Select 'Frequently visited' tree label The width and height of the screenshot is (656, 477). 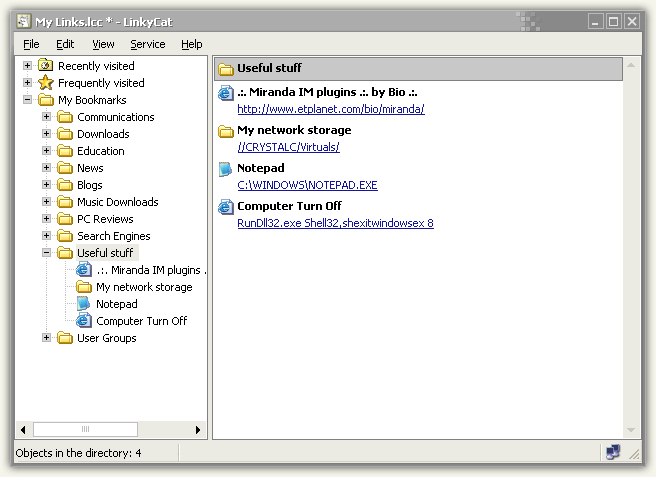tap(101, 83)
